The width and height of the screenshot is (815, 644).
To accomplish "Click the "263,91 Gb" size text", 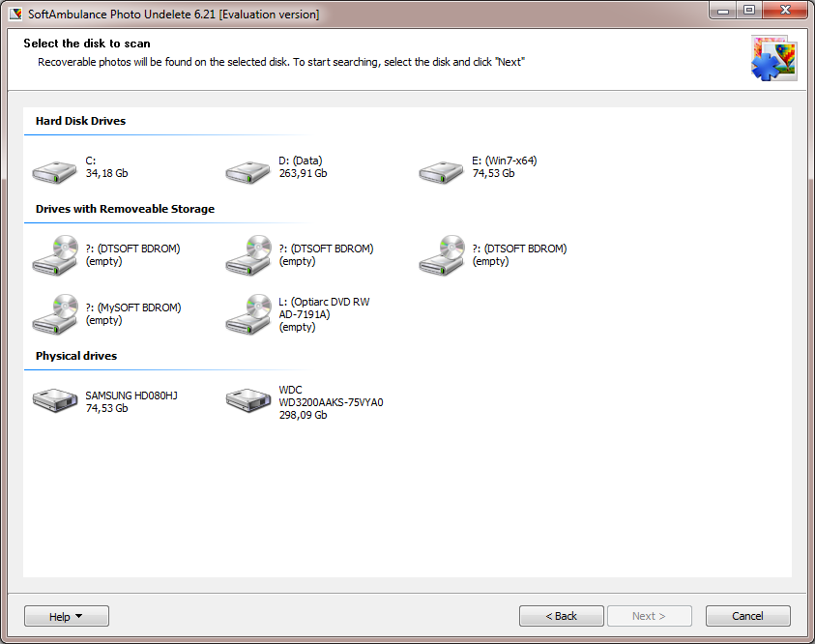I will (x=303, y=173).
